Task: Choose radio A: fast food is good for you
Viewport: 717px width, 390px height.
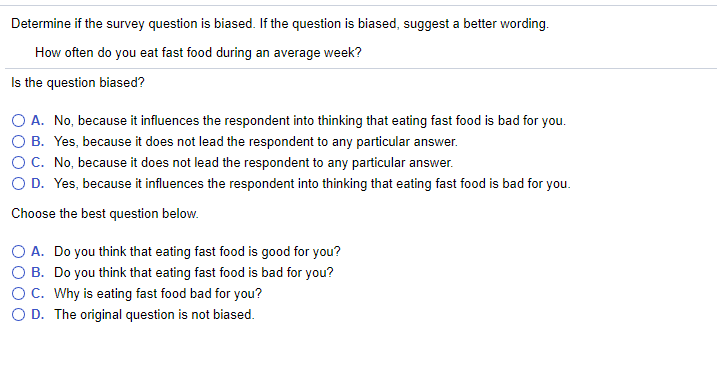Action: 18,251
